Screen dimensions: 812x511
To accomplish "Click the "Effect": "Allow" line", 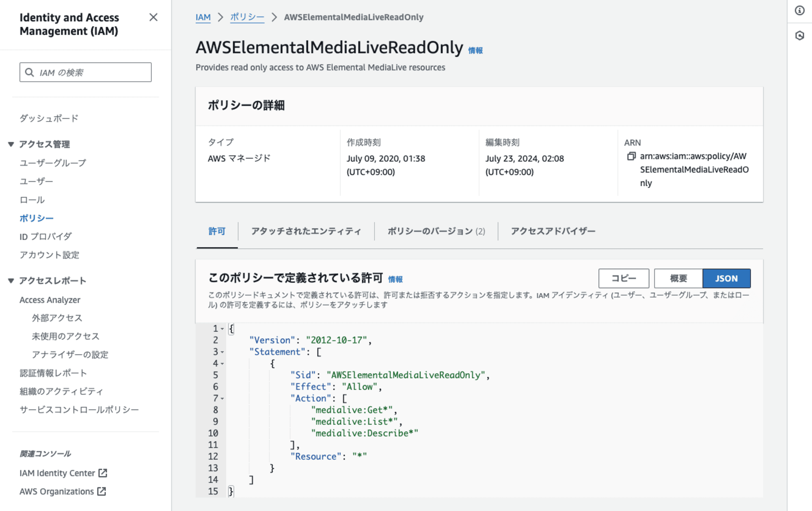I will [x=336, y=387].
